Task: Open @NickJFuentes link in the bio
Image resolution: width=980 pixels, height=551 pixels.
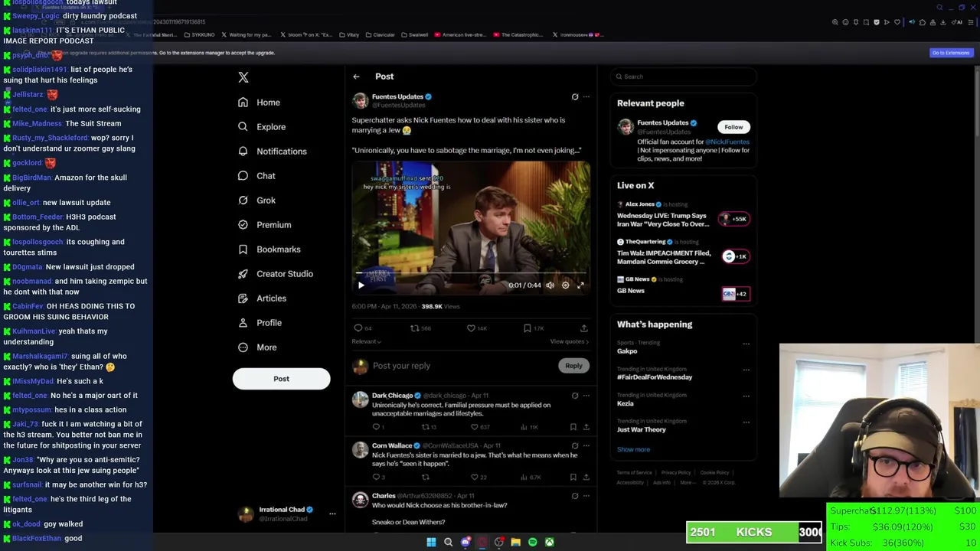Action: pyautogui.click(x=727, y=142)
